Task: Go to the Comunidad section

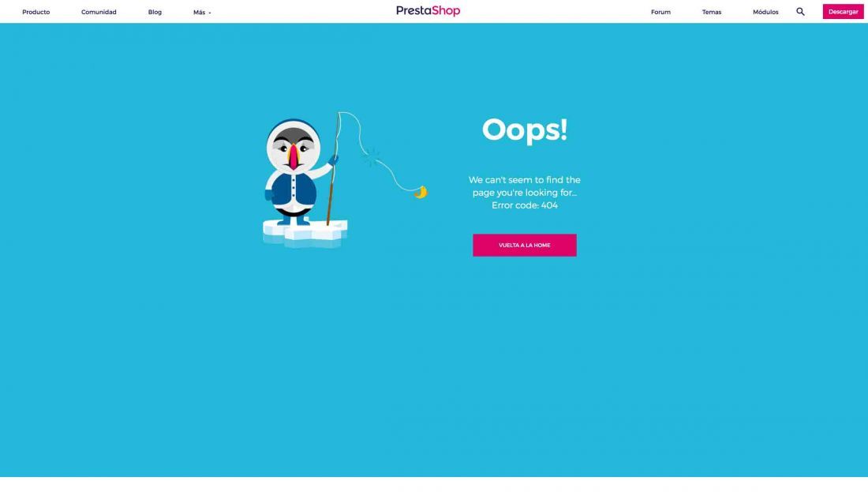Action: (x=99, y=12)
